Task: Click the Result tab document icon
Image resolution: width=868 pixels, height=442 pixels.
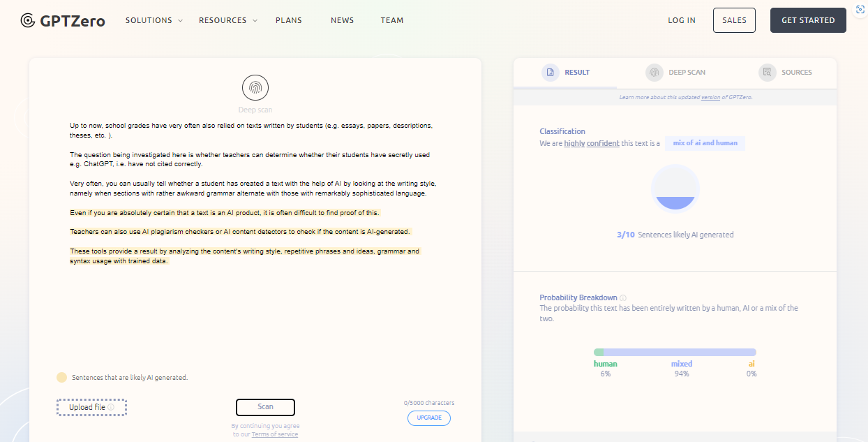Action: pyautogui.click(x=551, y=72)
